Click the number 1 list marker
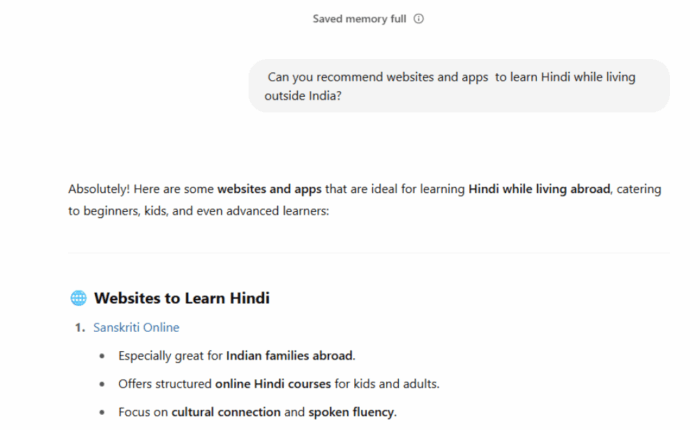The height and width of the screenshot is (430, 700). 79,327
